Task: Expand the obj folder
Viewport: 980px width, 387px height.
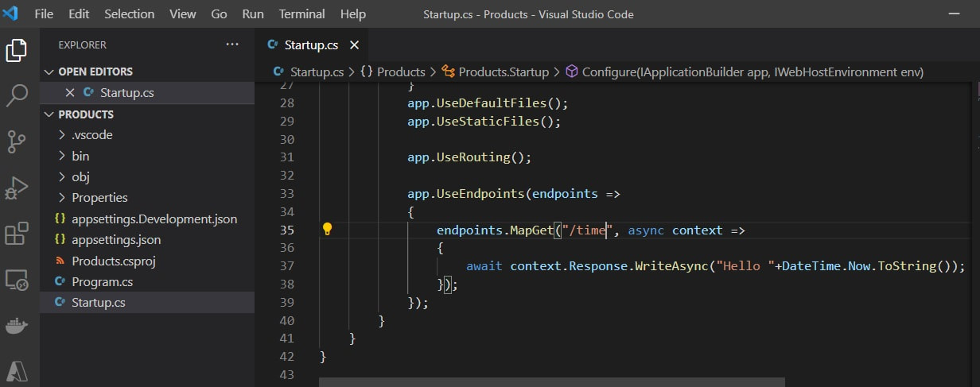Action: [x=63, y=176]
